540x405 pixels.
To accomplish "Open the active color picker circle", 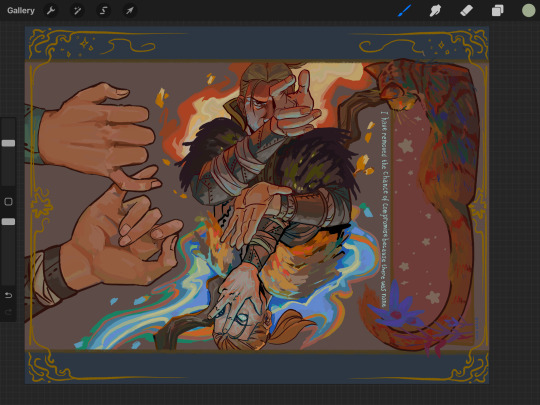I will point(528,11).
